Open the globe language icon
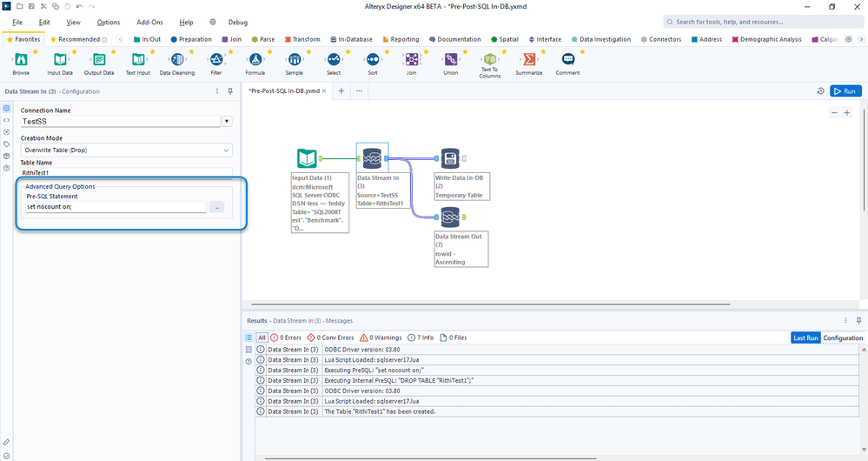This screenshot has height=461, width=868. pos(213,22)
